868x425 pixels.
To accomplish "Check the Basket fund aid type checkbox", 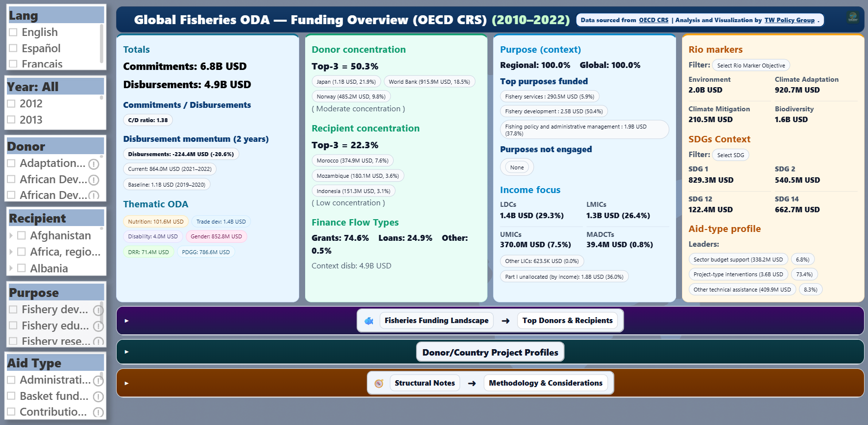I will pyautogui.click(x=11, y=396).
